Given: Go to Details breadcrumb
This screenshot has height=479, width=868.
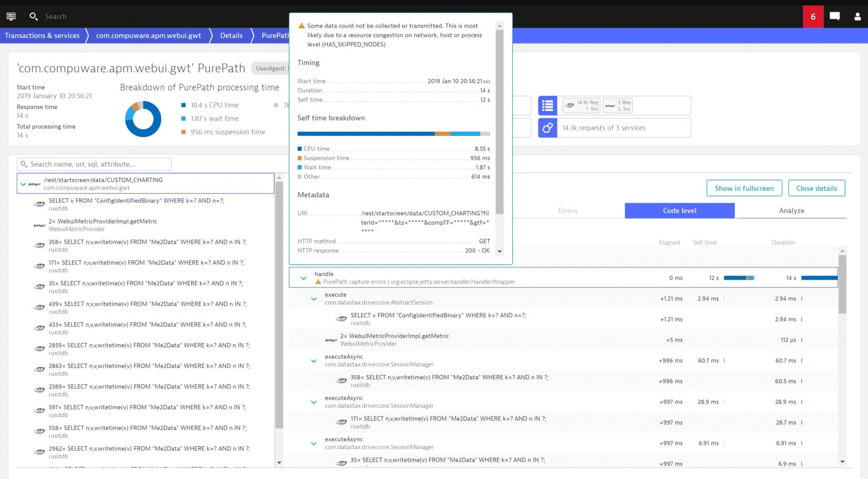Looking at the screenshot, I should 231,35.
